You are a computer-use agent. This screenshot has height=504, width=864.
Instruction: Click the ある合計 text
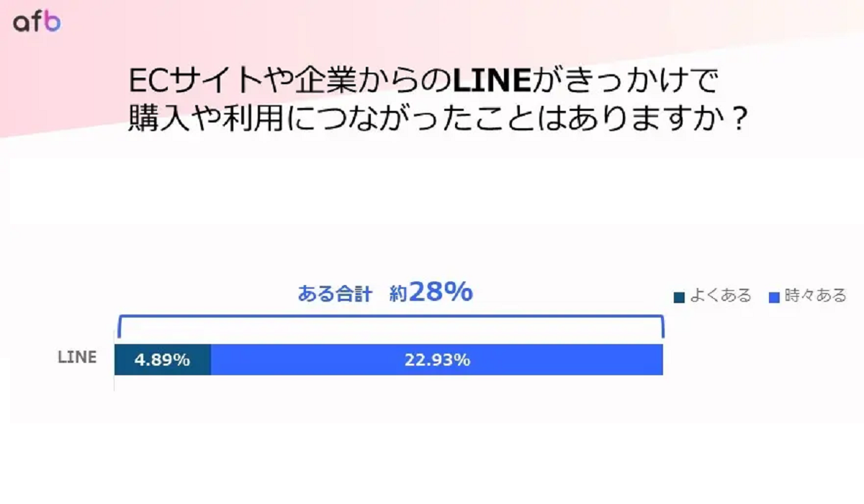334,294
